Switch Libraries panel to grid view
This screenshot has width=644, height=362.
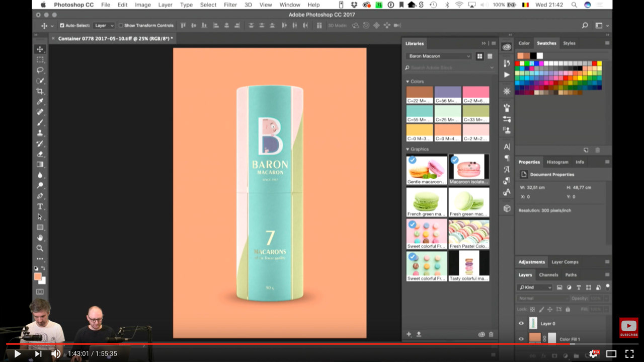click(479, 56)
